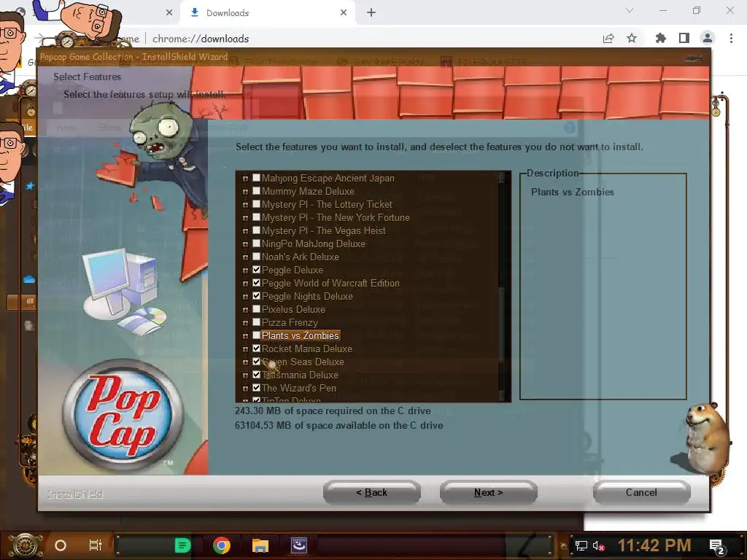
Task: Expand the Peggle Deluxe tree node
Action: (x=245, y=271)
